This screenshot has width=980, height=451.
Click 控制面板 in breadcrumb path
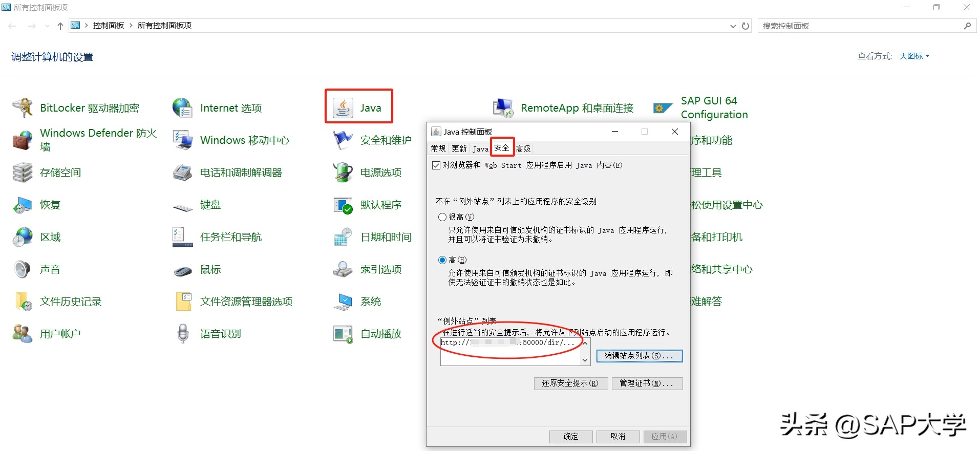[109, 26]
